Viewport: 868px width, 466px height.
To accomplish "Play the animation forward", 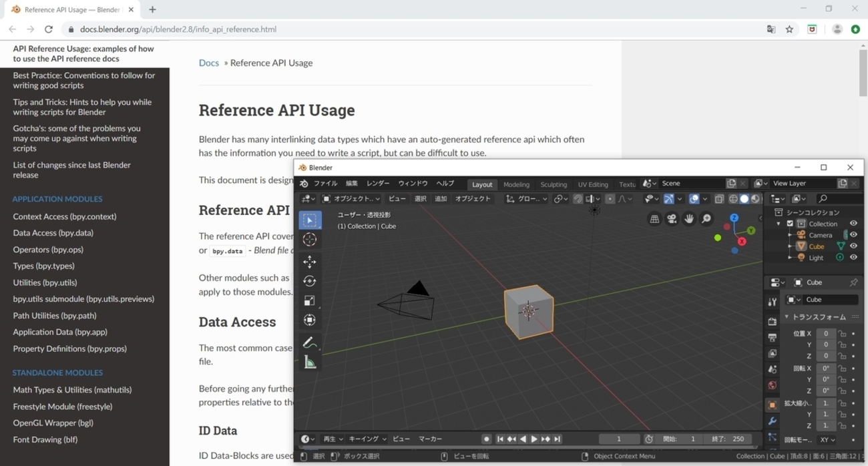I will (534, 439).
